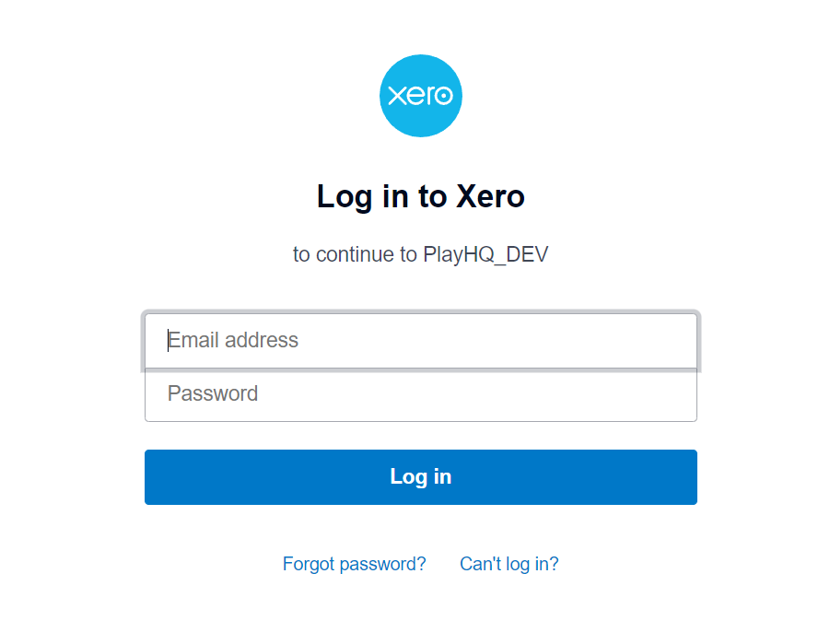830x644 pixels.
Task: Activate the top credential box for email
Action: click(x=420, y=341)
